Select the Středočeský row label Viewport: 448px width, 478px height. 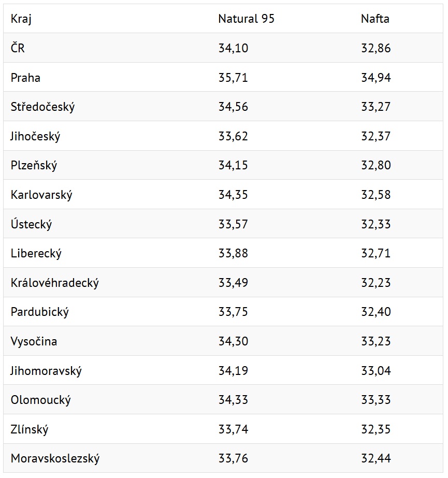click(x=42, y=107)
